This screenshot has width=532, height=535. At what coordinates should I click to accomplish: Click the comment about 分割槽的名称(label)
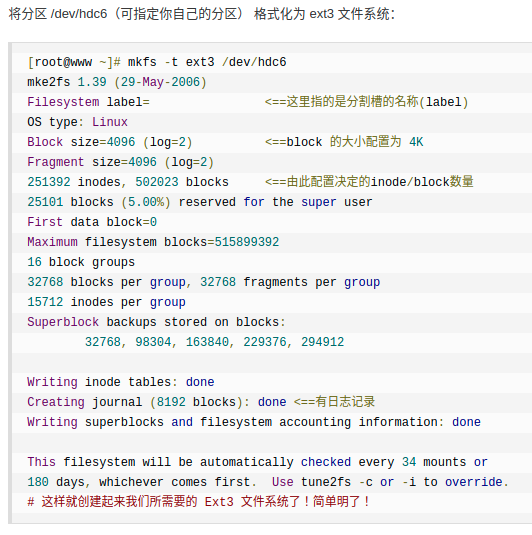(x=366, y=102)
